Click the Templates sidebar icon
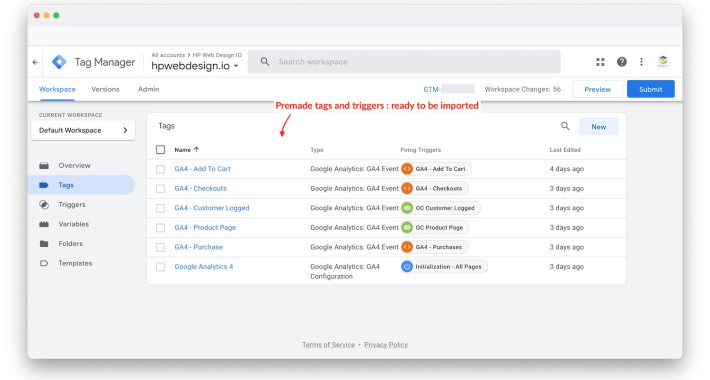 [x=44, y=263]
